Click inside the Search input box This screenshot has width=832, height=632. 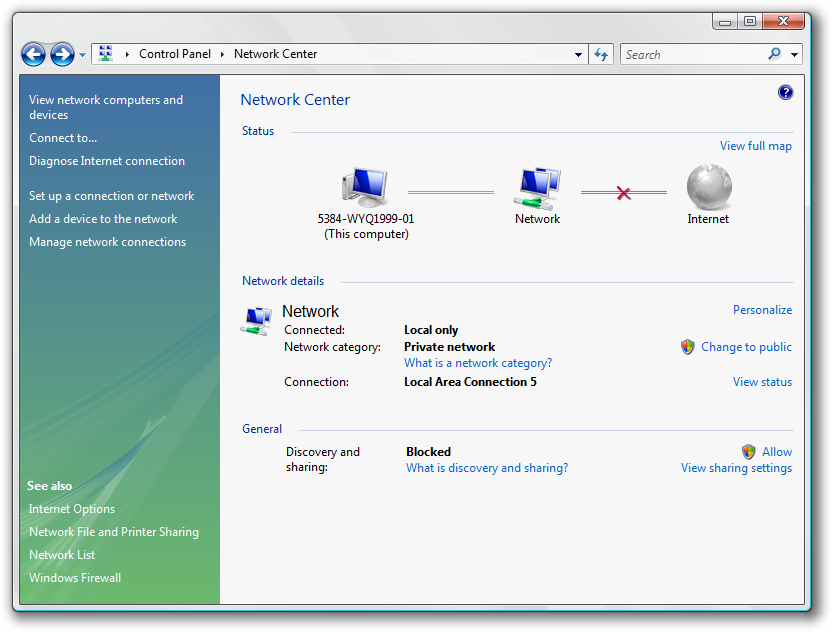point(692,55)
